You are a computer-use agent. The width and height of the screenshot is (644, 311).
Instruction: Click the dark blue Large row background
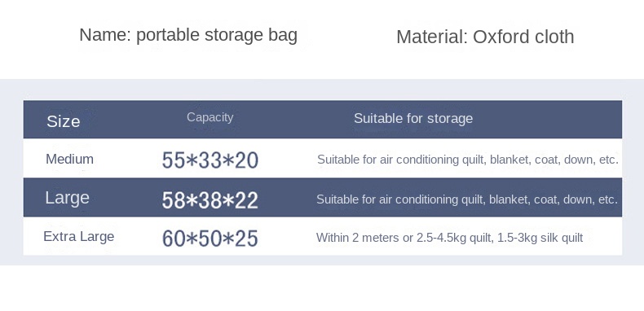click(x=323, y=197)
